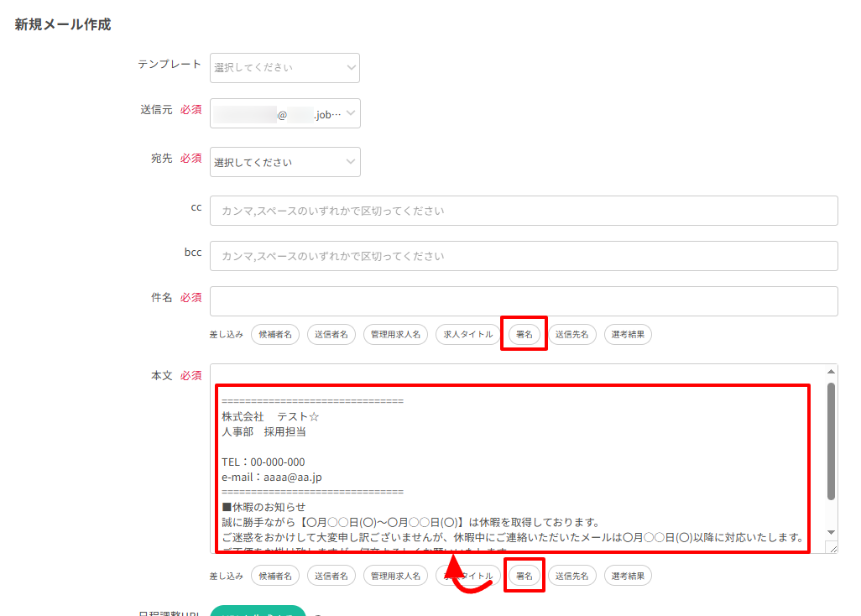
Task: Insert 求人タイトル tag below the subject field
Action: (468, 335)
